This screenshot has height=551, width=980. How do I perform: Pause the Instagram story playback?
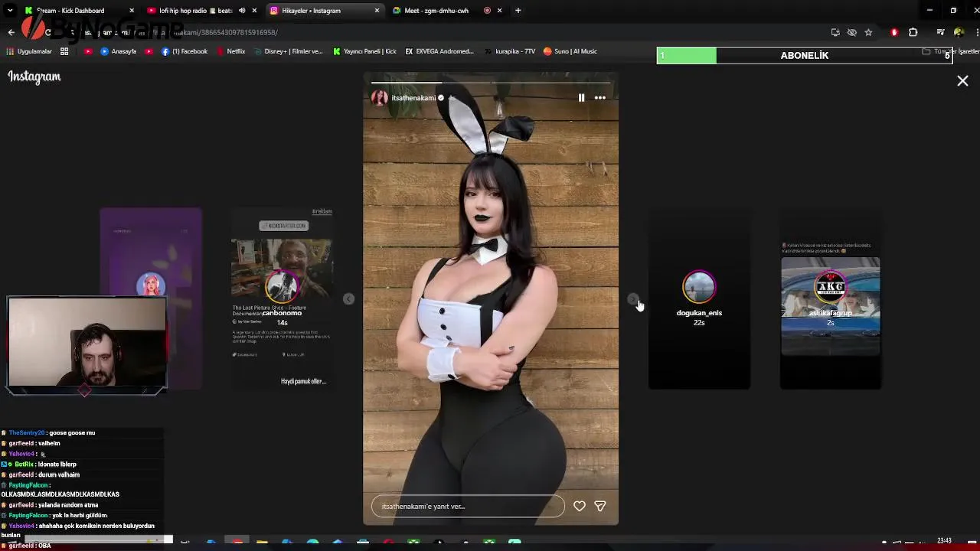[581, 98]
